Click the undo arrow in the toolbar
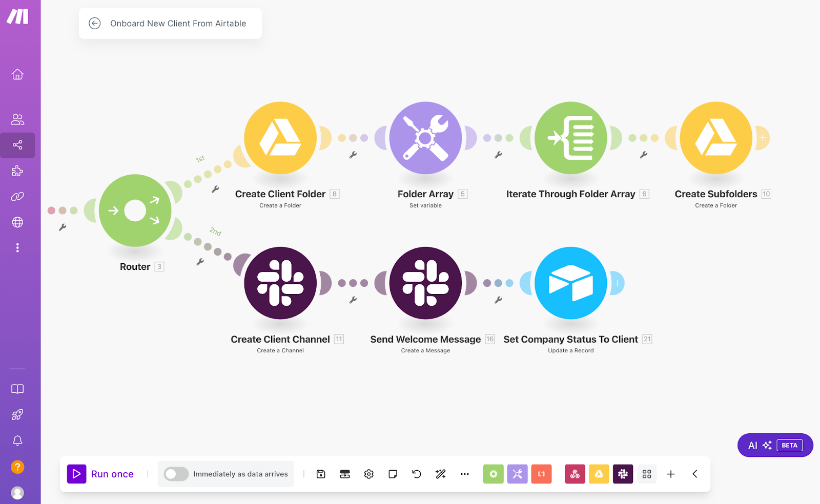The width and height of the screenshot is (820, 504). pyautogui.click(x=417, y=474)
